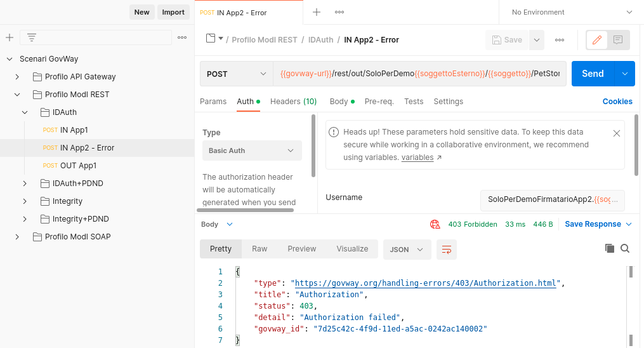This screenshot has width=644, height=348.
Task: Open the sidebar three-dots options menu
Action: pyautogui.click(x=182, y=37)
